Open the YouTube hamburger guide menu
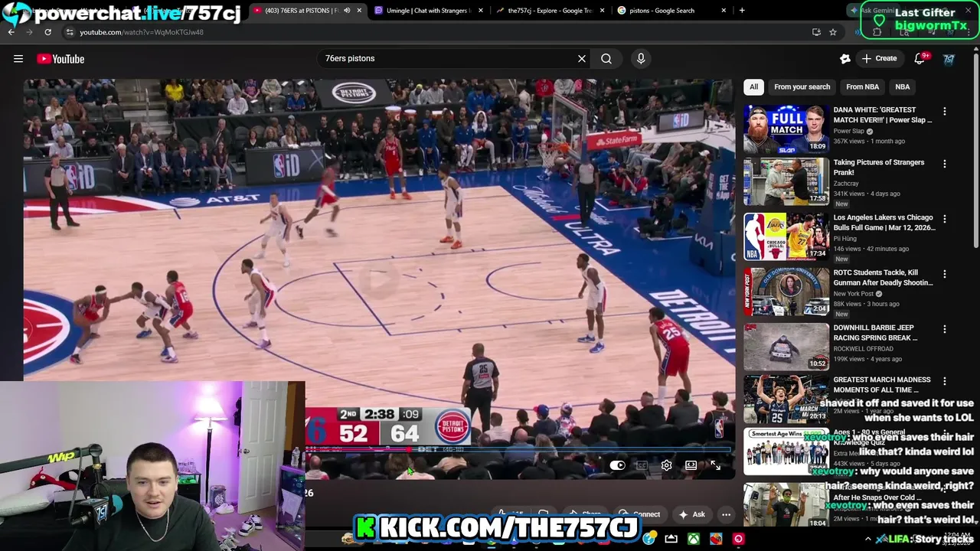980x551 pixels. [18, 59]
